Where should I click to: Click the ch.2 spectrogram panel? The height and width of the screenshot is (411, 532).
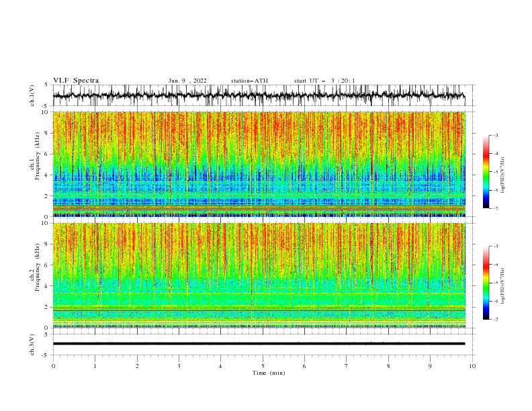[x=259, y=275]
